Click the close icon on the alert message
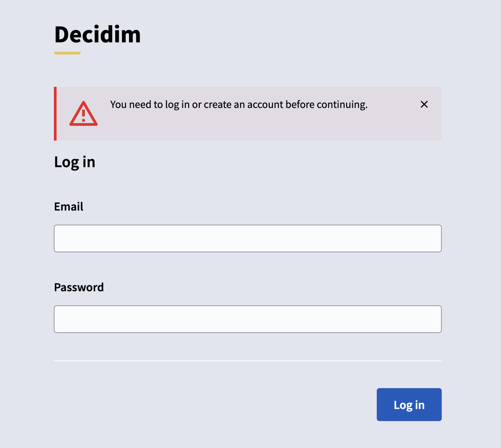The image size is (501, 448). 424,105
